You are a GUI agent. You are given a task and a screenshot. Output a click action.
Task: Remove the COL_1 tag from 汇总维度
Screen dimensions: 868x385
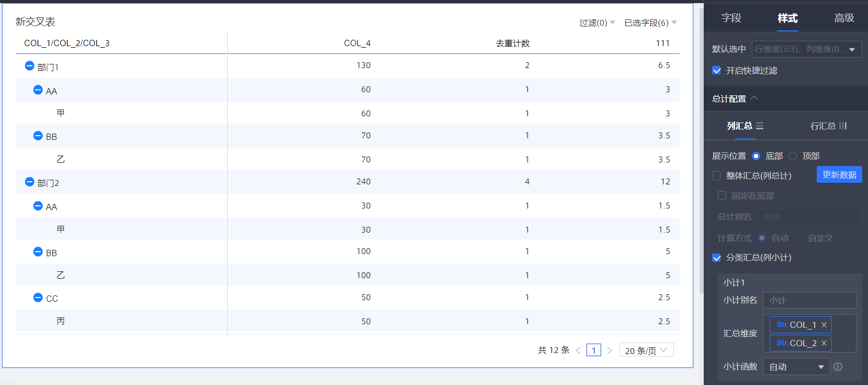(x=824, y=325)
